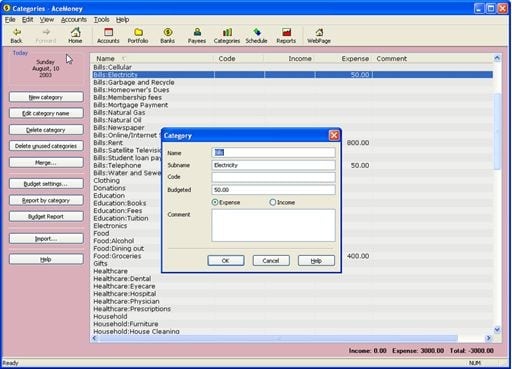The height and width of the screenshot is (369, 512).
Task: Click the New category button
Action: (46, 97)
